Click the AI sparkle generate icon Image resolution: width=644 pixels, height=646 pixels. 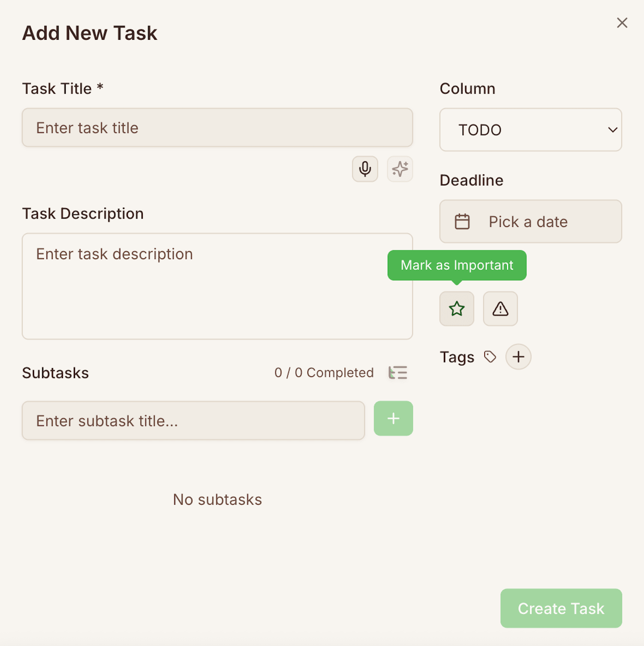click(x=399, y=169)
